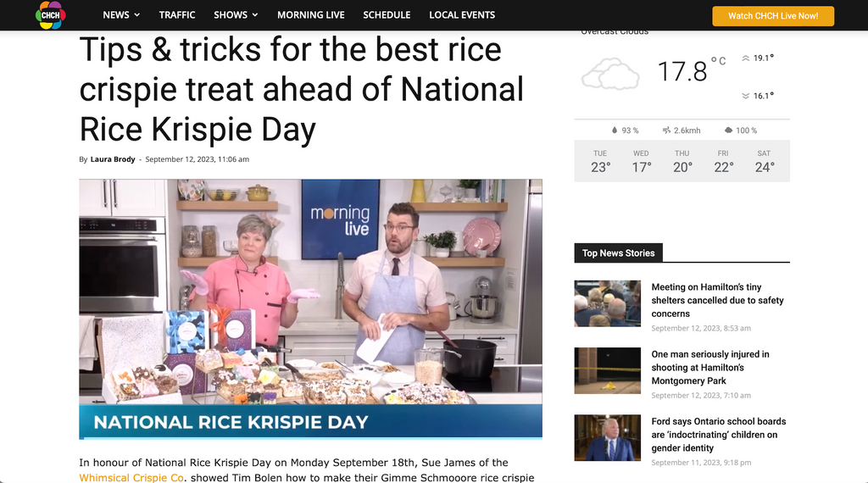Click the low temperature 16.1° arrow icon

pos(746,96)
